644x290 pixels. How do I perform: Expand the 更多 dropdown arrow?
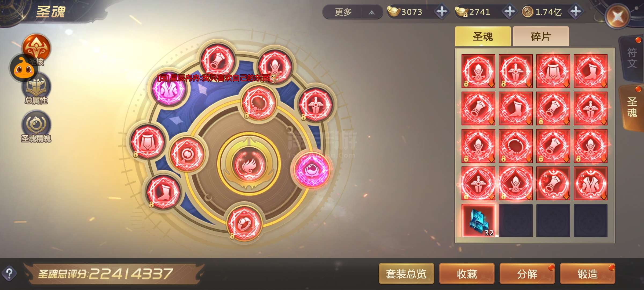372,12
